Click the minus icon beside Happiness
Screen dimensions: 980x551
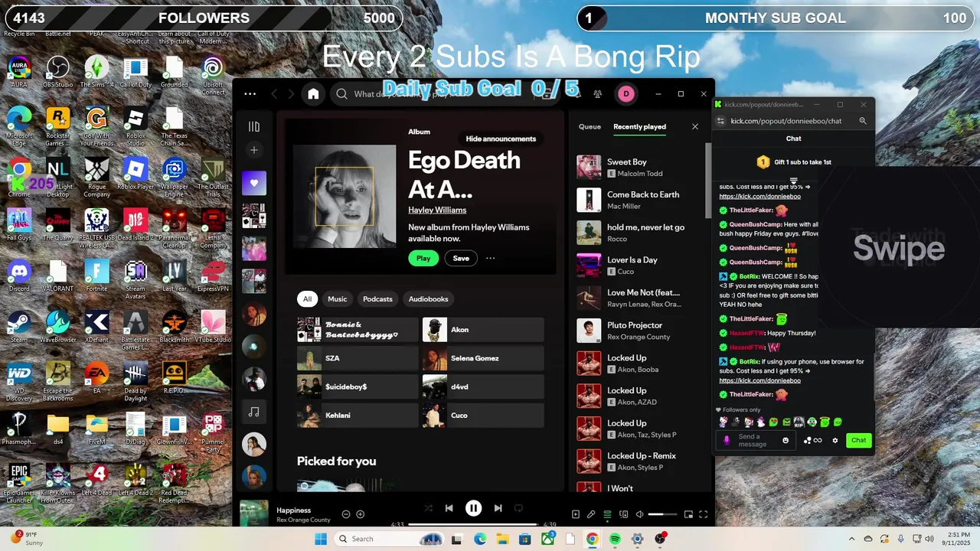[346, 514]
